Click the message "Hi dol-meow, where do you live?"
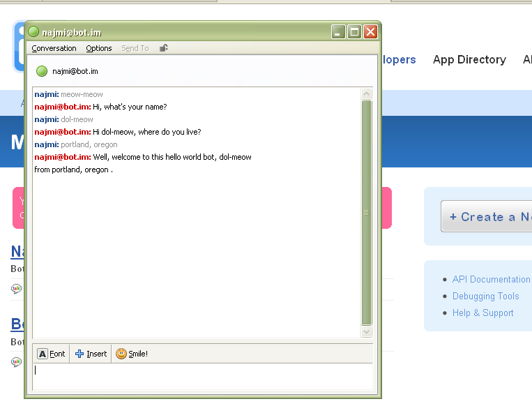Viewport: 532px width, 406px height. click(x=146, y=132)
